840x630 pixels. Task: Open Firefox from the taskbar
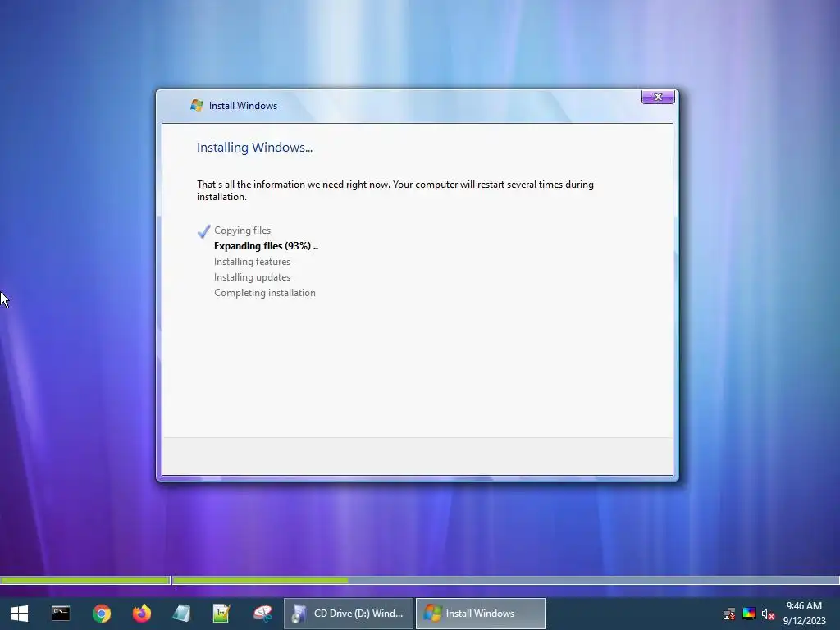click(x=142, y=614)
